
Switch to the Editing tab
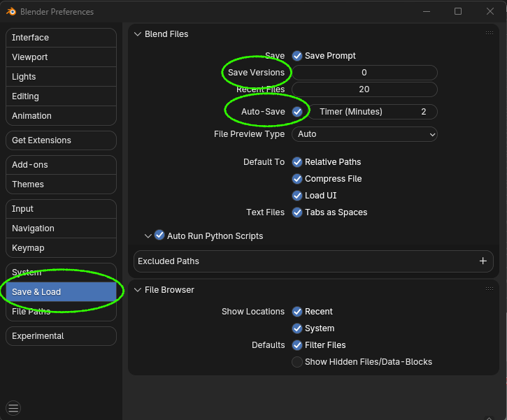coord(61,96)
